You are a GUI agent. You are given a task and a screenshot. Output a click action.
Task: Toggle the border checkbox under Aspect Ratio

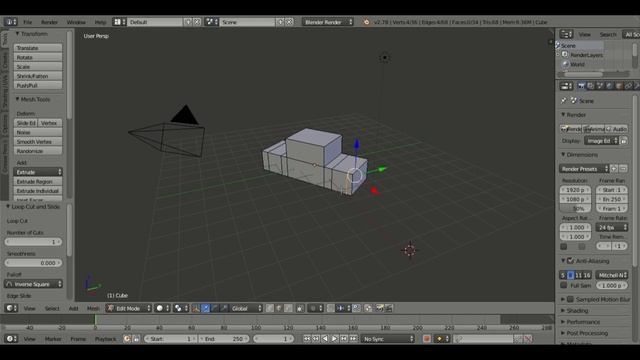pos(564,247)
